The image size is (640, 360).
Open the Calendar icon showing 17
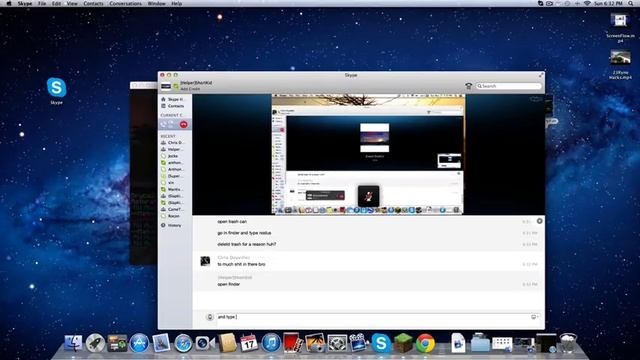click(249, 343)
